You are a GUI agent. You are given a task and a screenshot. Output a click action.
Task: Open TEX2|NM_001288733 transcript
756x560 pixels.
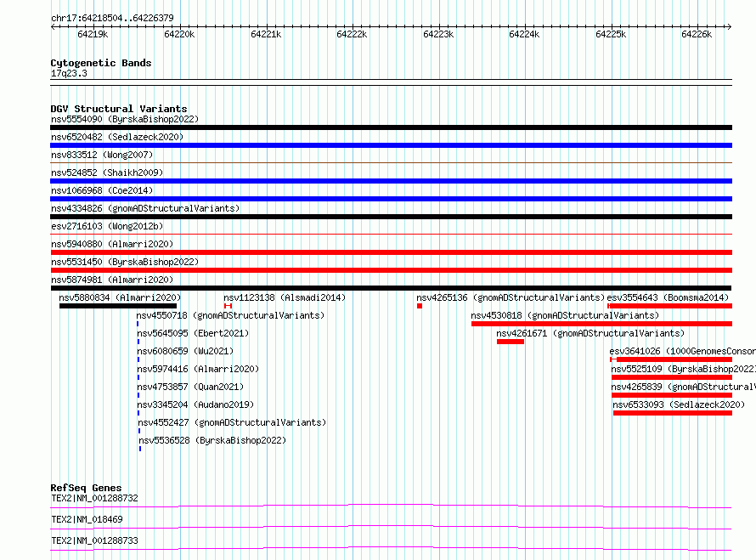coord(94,540)
